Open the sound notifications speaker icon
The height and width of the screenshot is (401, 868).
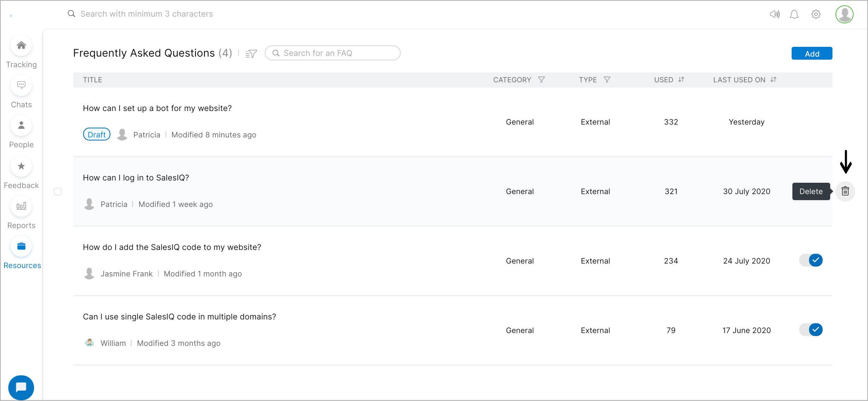[774, 14]
